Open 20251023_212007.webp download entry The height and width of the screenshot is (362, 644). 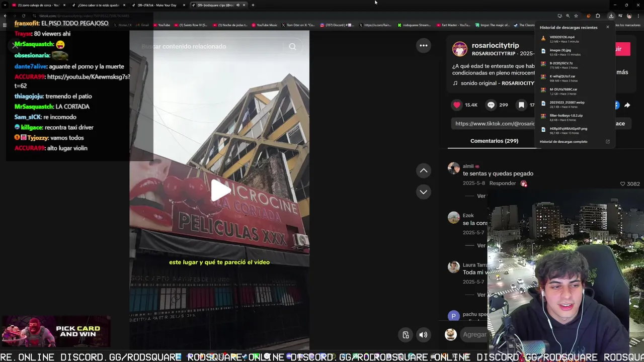(574, 104)
